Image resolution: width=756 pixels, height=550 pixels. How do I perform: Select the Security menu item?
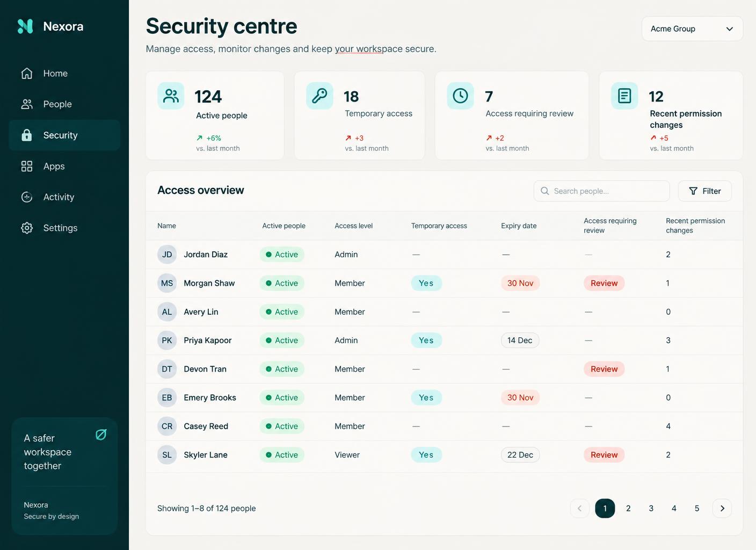pyautogui.click(x=64, y=135)
